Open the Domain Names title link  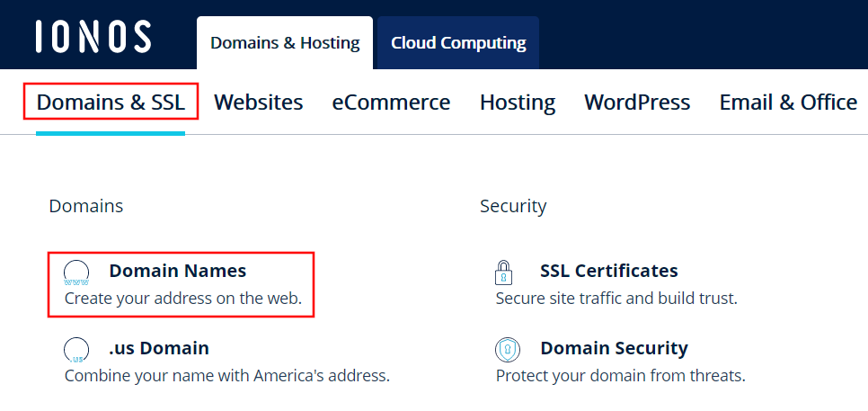pyautogui.click(x=177, y=271)
